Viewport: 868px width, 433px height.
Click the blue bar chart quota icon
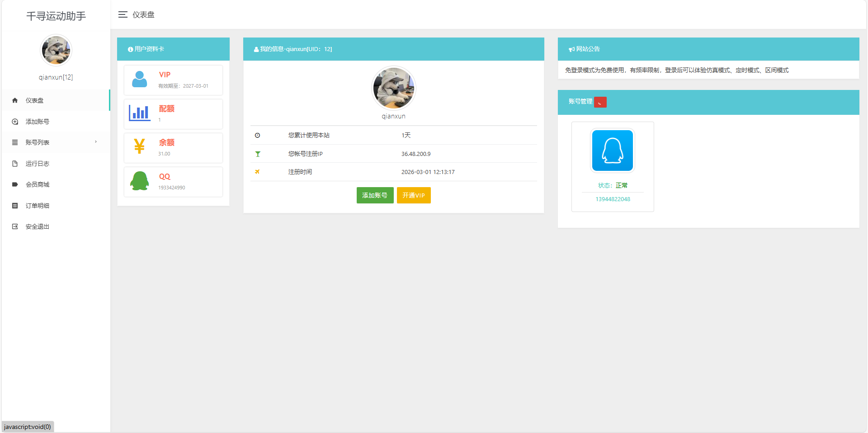pos(139,113)
